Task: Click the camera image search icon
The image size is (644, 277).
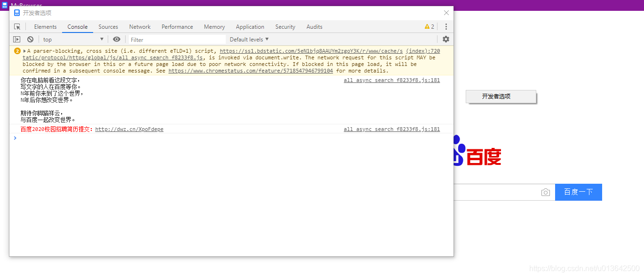Action: click(x=546, y=192)
